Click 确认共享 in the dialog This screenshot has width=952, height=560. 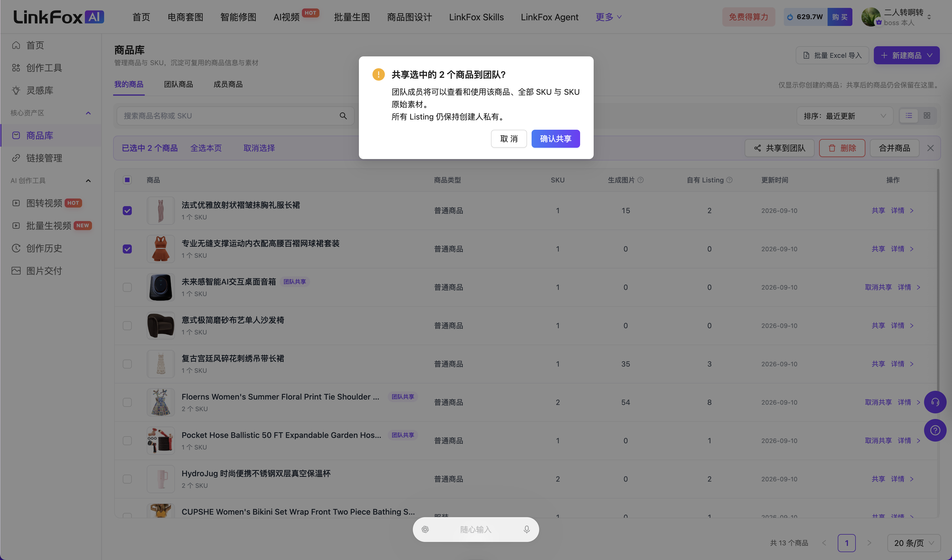click(x=555, y=138)
